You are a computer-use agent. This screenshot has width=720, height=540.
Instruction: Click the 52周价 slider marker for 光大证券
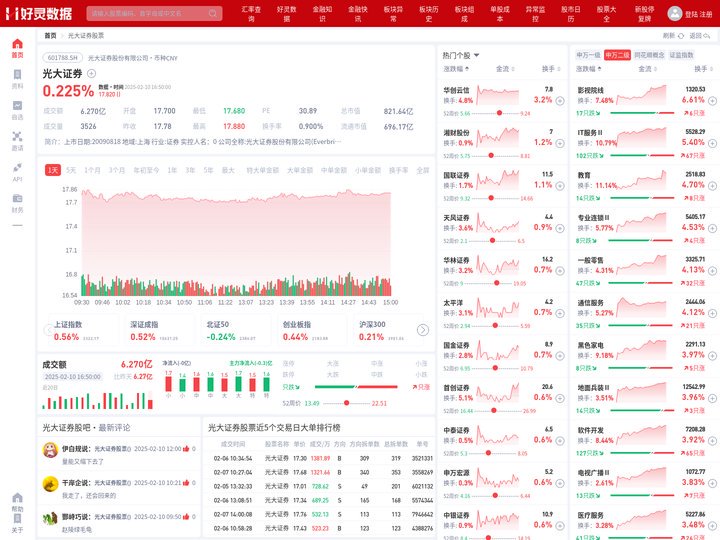[347, 403]
